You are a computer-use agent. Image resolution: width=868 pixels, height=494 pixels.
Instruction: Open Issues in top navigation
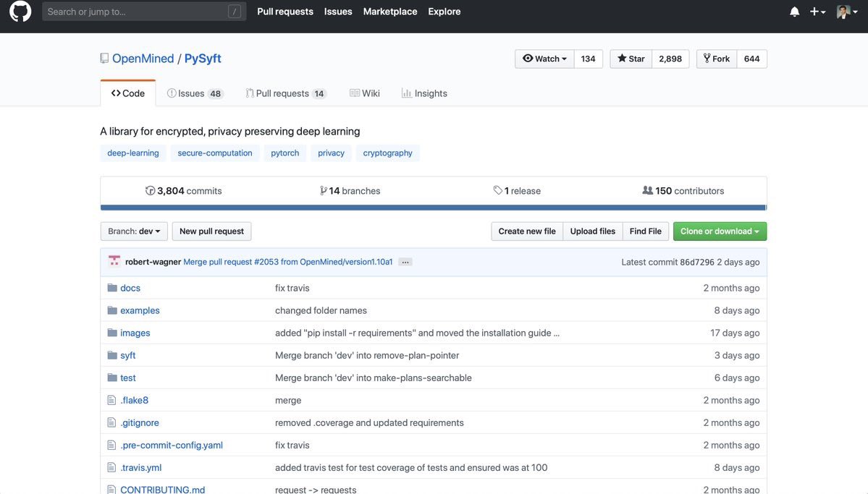point(337,12)
